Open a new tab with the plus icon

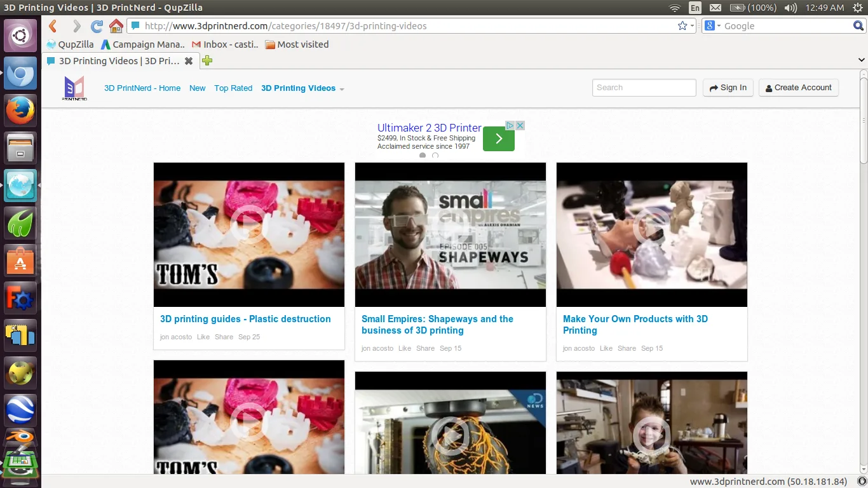pos(207,61)
